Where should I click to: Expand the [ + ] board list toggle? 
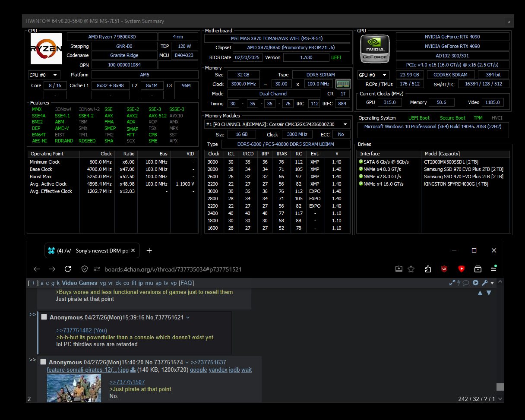[x=33, y=283]
